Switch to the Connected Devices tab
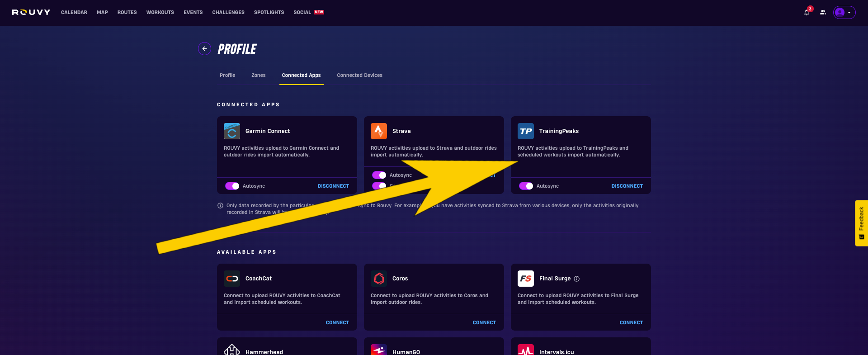This screenshot has width=868, height=355. pyautogui.click(x=359, y=75)
